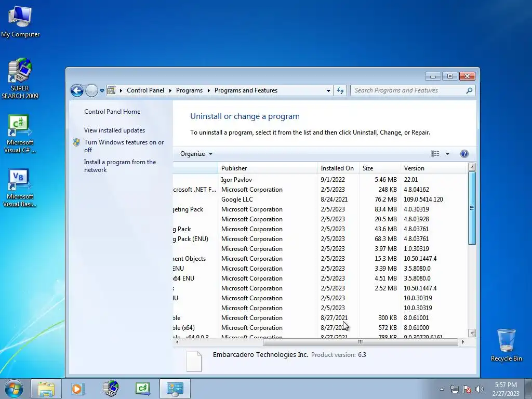Open the taskbar clock and date

pos(506,389)
